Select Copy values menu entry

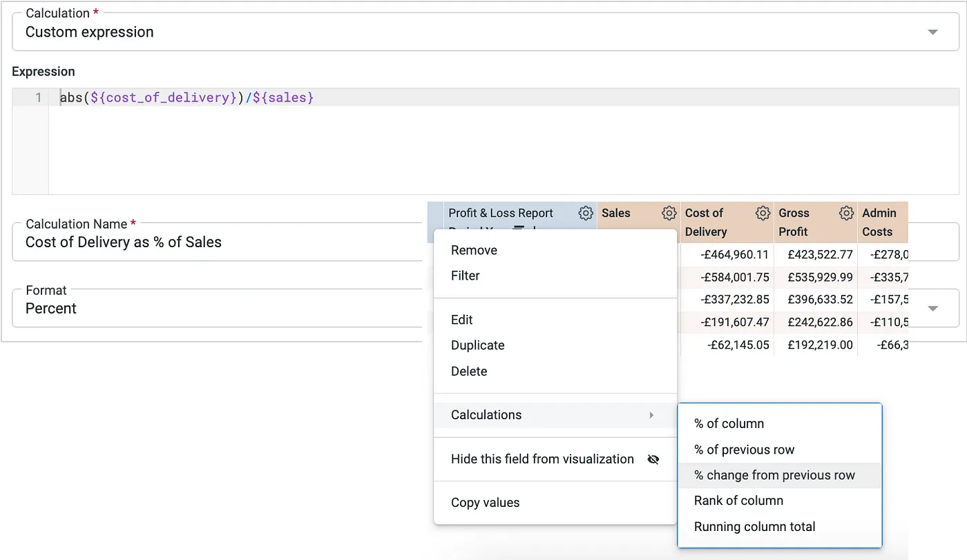click(485, 503)
